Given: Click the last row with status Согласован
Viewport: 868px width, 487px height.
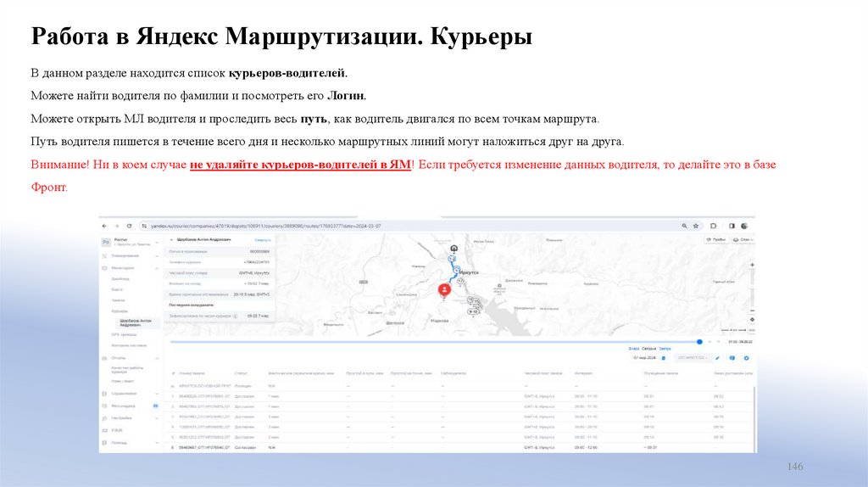Looking at the screenshot, I should click(x=460, y=447).
